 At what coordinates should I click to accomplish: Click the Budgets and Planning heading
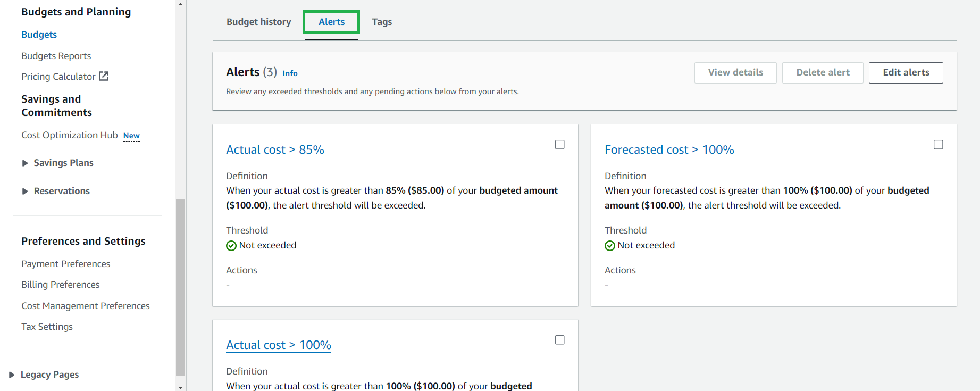point(76,12)
